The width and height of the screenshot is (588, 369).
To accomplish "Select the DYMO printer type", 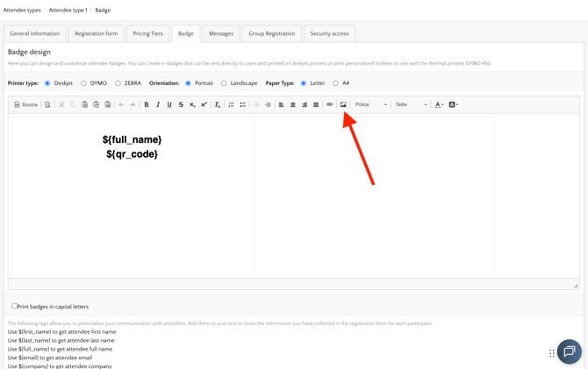I will 84,83.
